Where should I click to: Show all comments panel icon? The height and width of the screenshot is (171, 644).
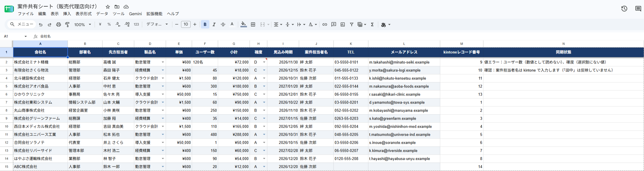tap(638, 9)
